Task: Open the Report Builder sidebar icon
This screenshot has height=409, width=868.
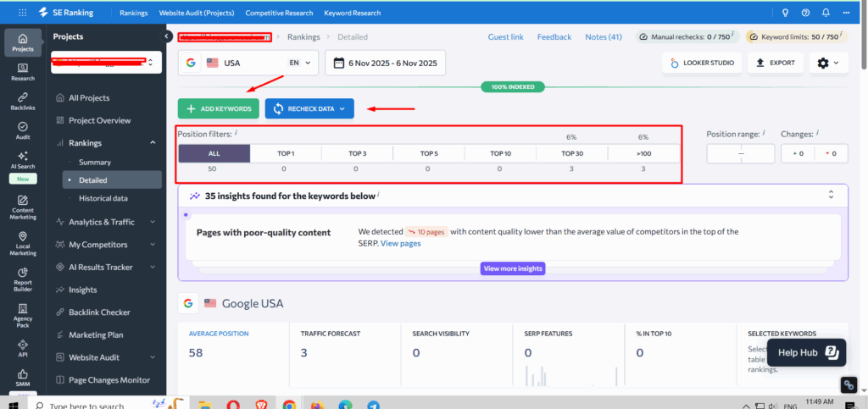Action: click(x=23, y=279)
